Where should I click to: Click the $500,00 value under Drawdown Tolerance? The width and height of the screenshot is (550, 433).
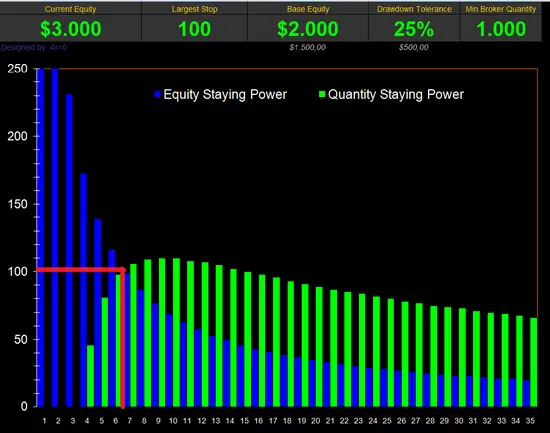pyautogui.click(x=414, y=47)
